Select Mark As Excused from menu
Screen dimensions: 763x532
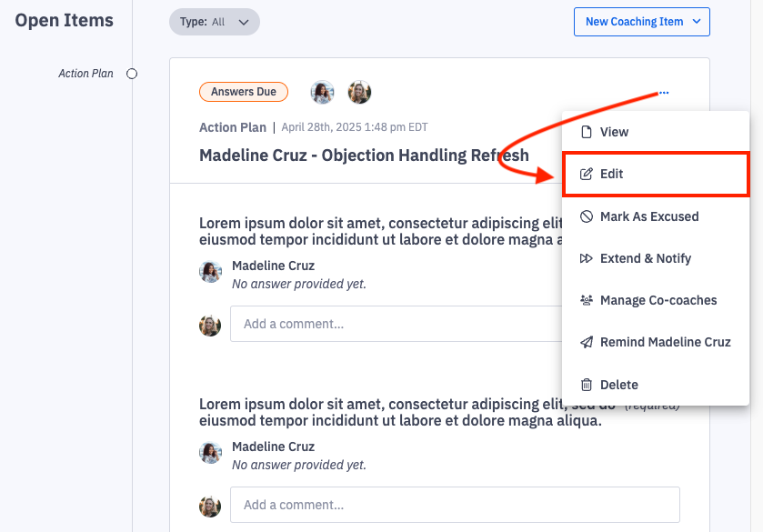click(x=649, y=216)
